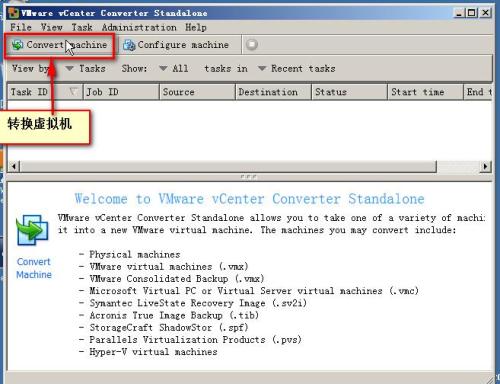
Task: Click the Welcome to VMware vCenter Converter heading
Action: (x=250, y=199)
